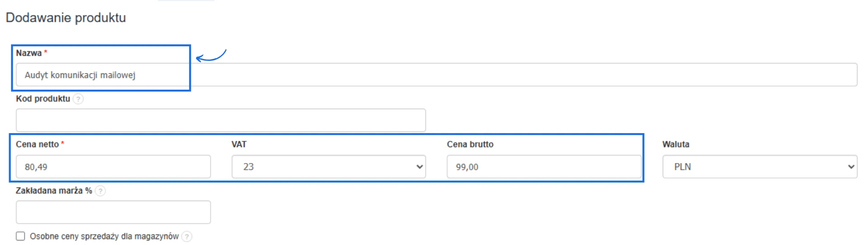Click the VAT label above the dropdown
Screen dimensions: 868x245
(x=239, y=144)
